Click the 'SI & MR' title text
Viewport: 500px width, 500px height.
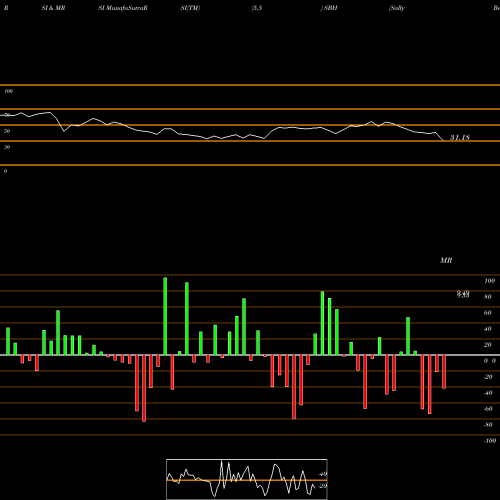(x=53, y=8)
